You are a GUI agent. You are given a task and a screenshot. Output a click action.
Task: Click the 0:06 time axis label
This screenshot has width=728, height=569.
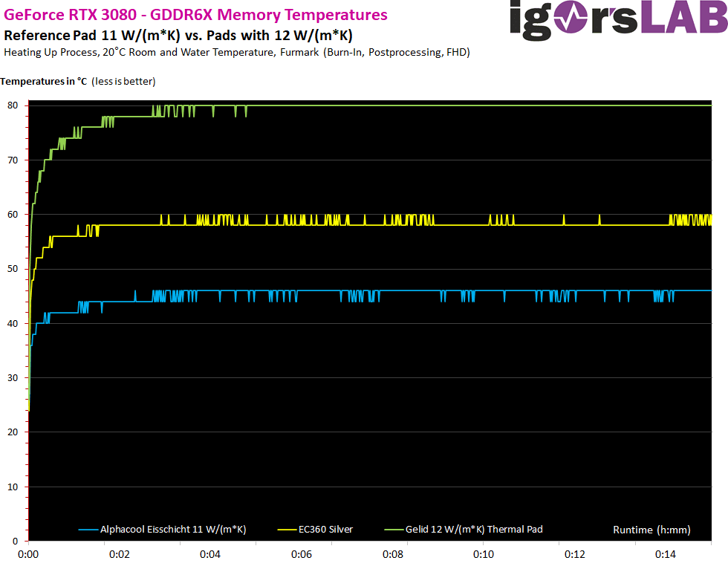tap(302, 554)
